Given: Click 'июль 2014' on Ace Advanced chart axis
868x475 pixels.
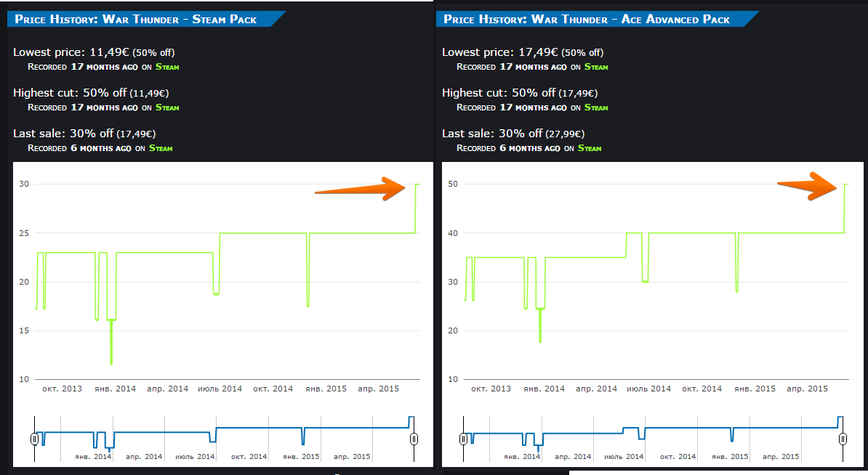Looking at the screenshot, I should point(648,389).
